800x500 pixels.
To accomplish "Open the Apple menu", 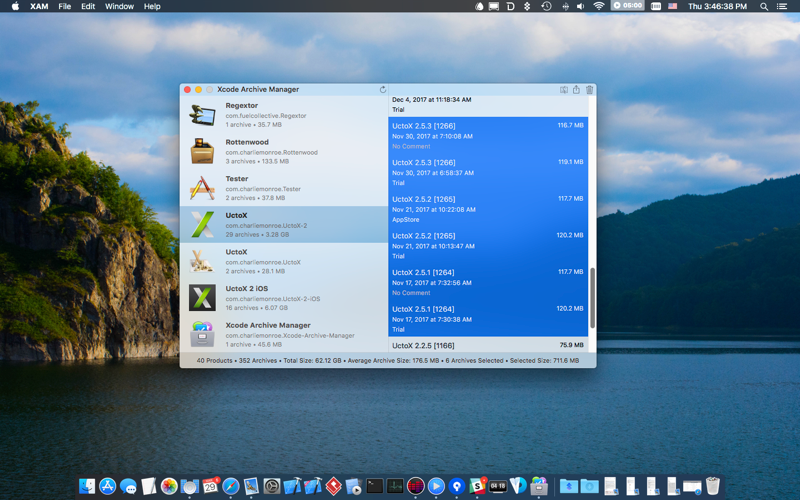I will [x=15, y=6].
